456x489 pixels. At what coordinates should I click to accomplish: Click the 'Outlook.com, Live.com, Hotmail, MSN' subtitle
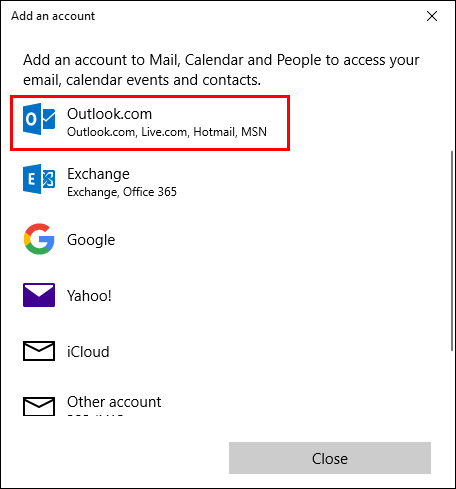(x=167, y=132)
